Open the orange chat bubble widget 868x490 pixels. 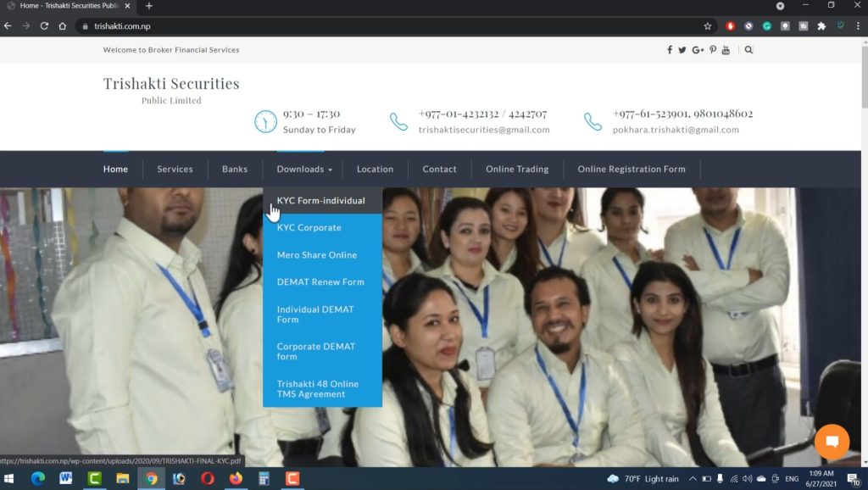pyautogui.click(x=832, y=442)
